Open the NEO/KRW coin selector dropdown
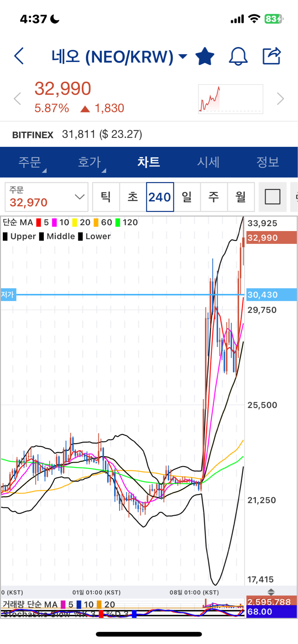 (x=183, y=57)
